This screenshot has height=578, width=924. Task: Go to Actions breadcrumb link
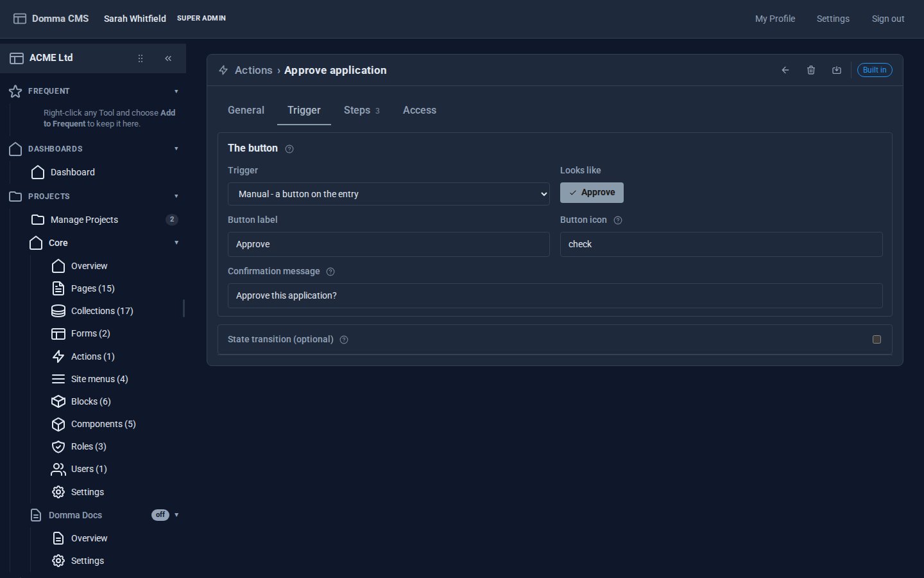coord(253,70)
